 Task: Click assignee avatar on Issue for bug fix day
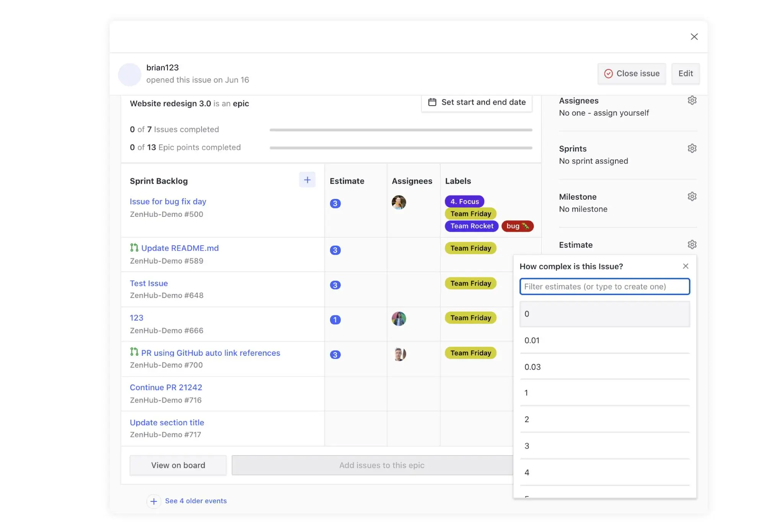coord(399,202)
